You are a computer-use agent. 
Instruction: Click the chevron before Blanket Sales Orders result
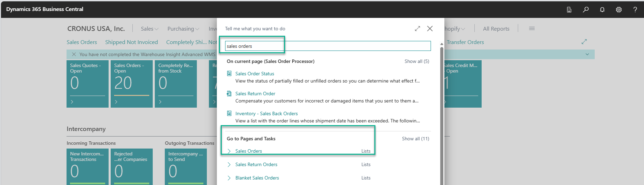pyautogui.click(x=229, y=178)
